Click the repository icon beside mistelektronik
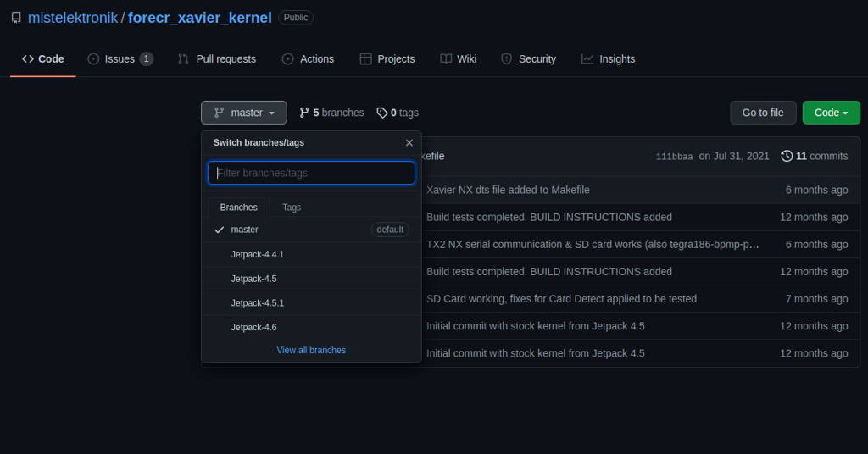Screen dimensions: 868x454 pyautogui.click(x=16, y=18)
